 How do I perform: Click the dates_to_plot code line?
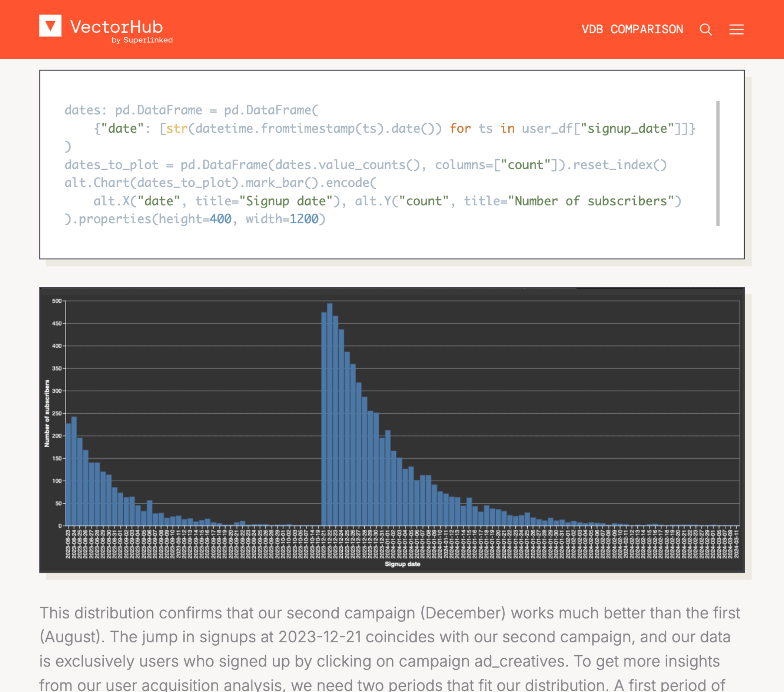(x=366, y=165)
